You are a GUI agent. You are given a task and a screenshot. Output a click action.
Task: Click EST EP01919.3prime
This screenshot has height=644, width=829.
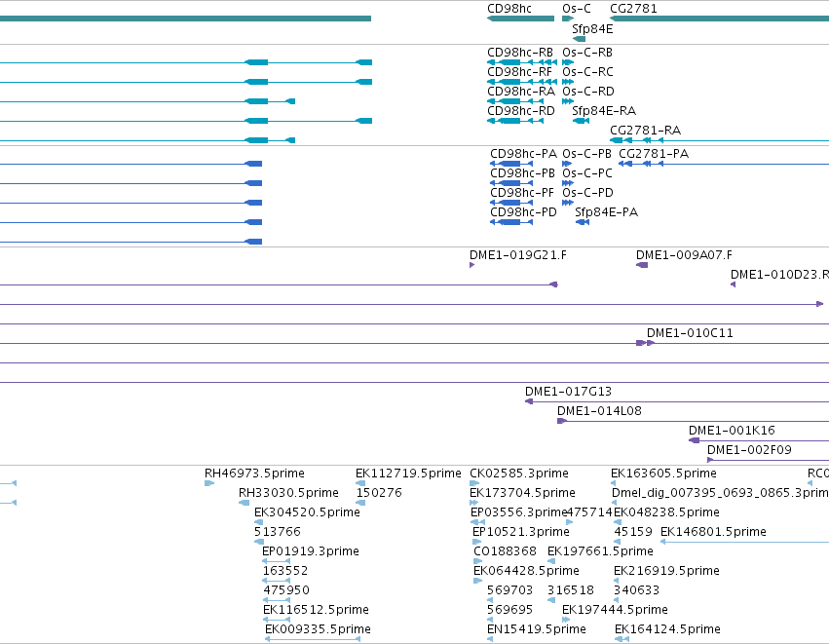311,552
